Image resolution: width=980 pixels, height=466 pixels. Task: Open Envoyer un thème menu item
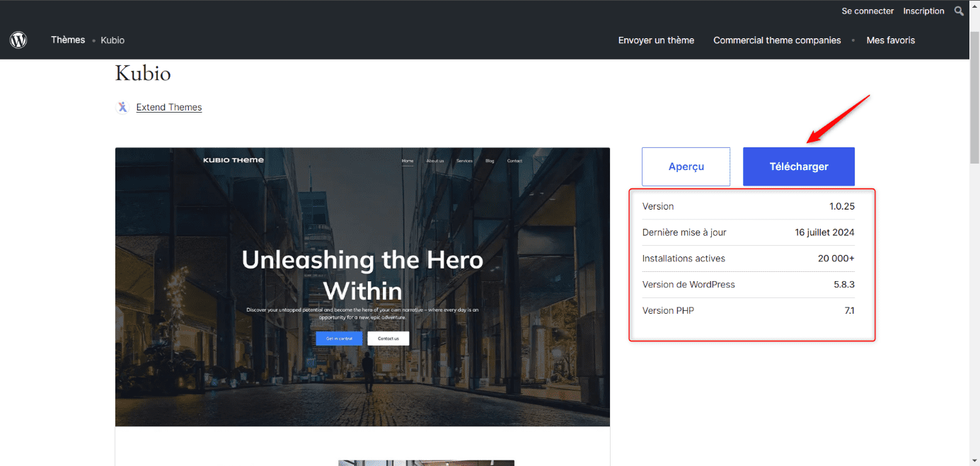coord(656,40)
